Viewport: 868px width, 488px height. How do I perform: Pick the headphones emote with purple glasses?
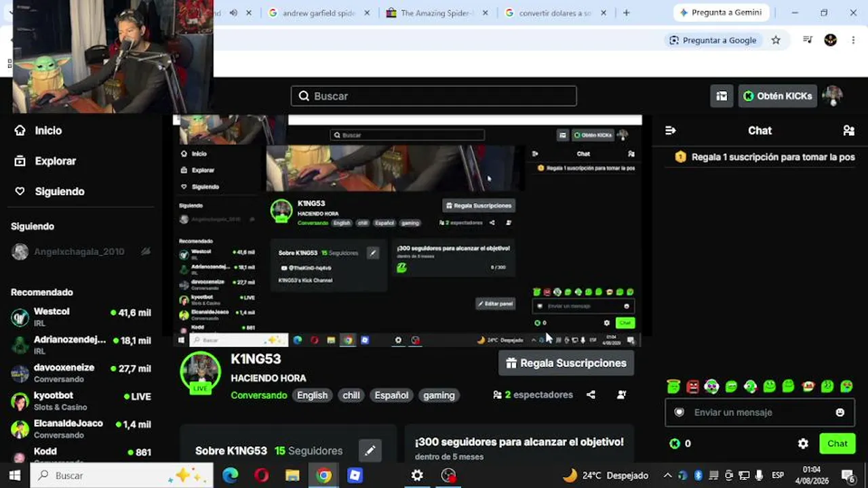pos(711,386)
